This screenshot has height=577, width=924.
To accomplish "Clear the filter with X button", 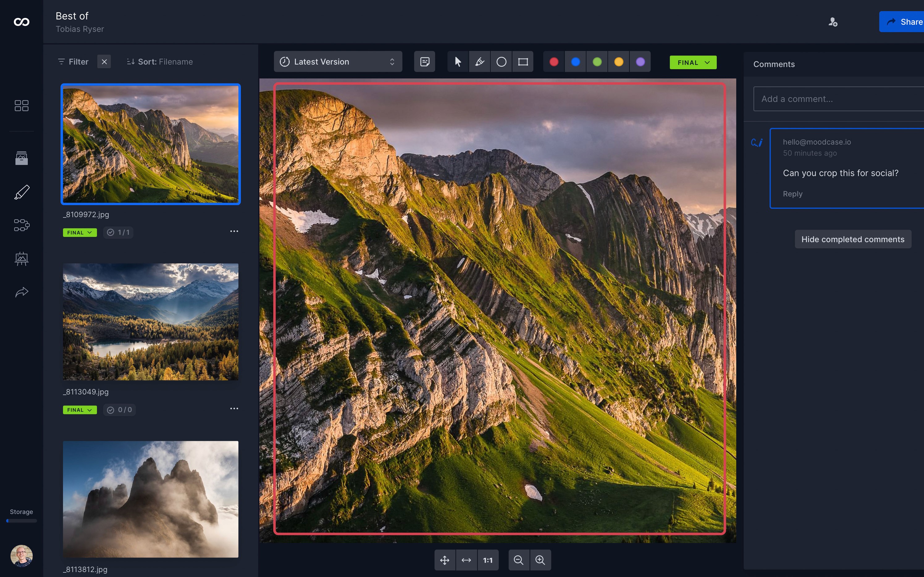I will [x=104, y=62].
